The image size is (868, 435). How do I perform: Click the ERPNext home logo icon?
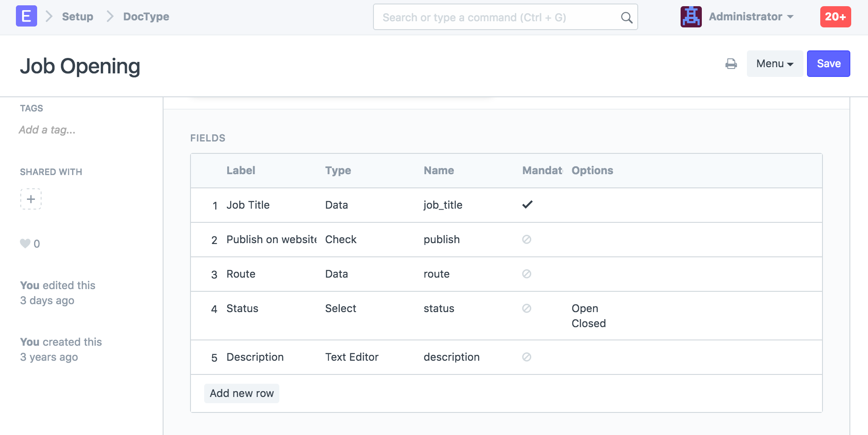coord(26,17)
